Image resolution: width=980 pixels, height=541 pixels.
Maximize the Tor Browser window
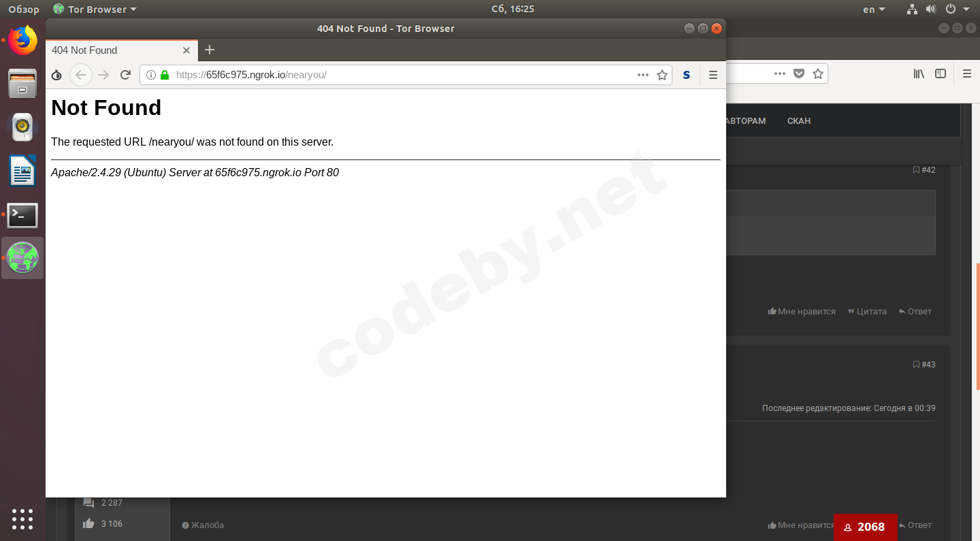click(x=703, y=29)
